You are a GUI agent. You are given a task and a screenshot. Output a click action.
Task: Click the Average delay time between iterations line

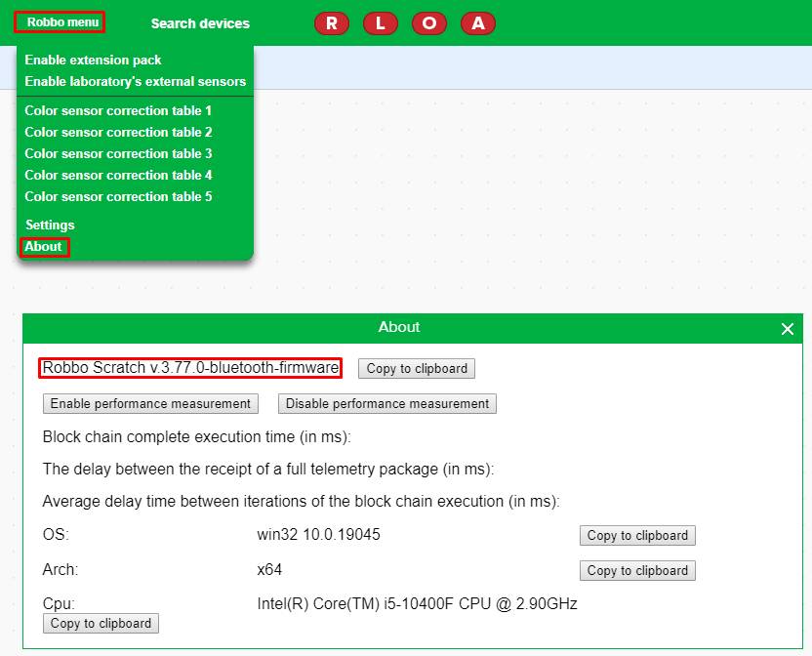(301, 502)
